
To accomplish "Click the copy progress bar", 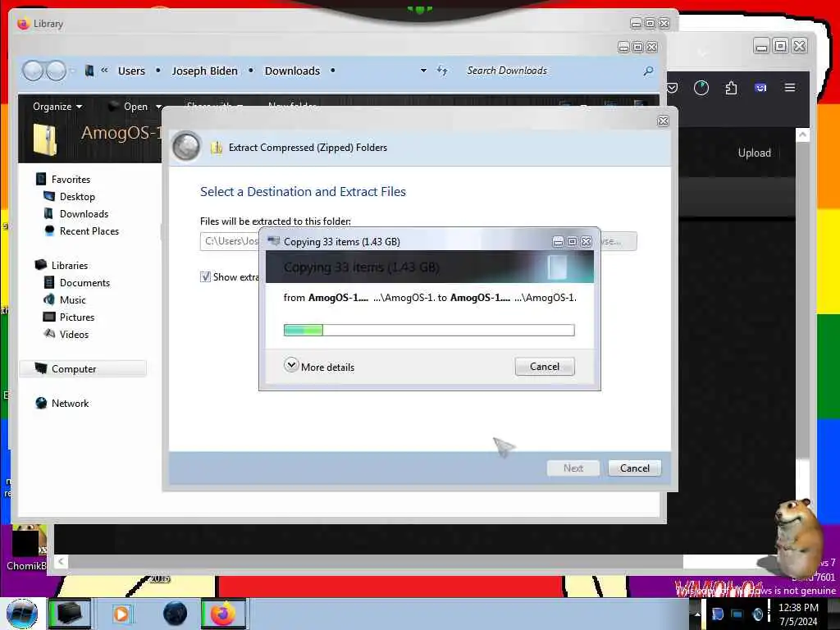I will pyautogui.click(x=429, y=330).
